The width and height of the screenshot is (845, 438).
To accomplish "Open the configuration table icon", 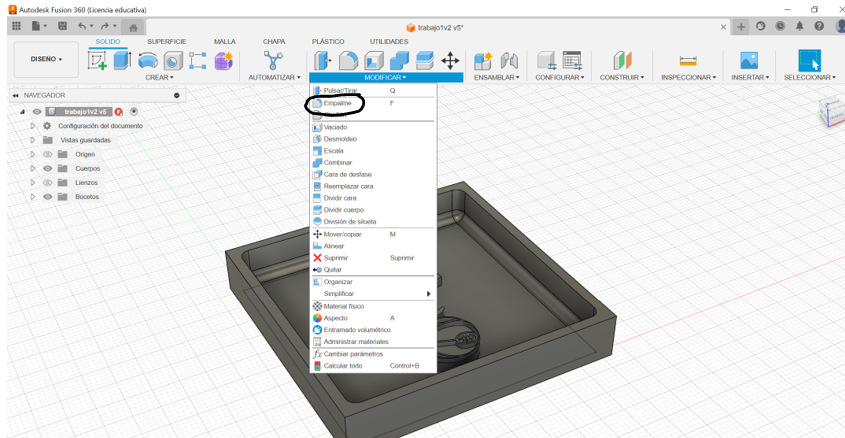I will tap(572, 60).
